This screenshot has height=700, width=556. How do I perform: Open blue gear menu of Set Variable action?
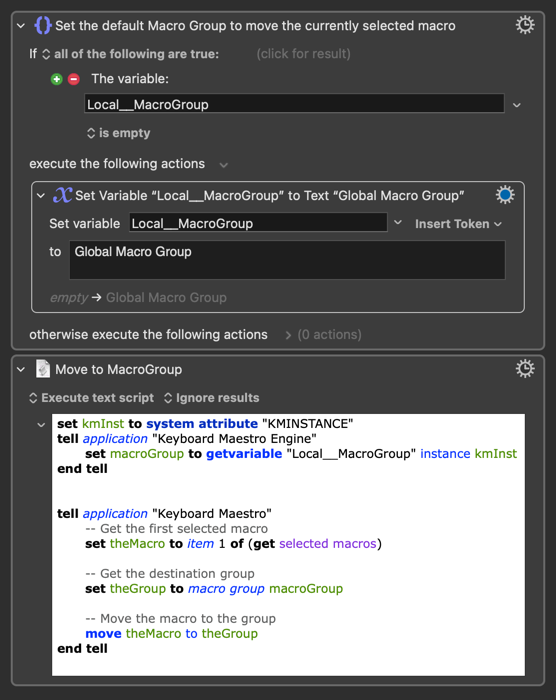point(505,195)
